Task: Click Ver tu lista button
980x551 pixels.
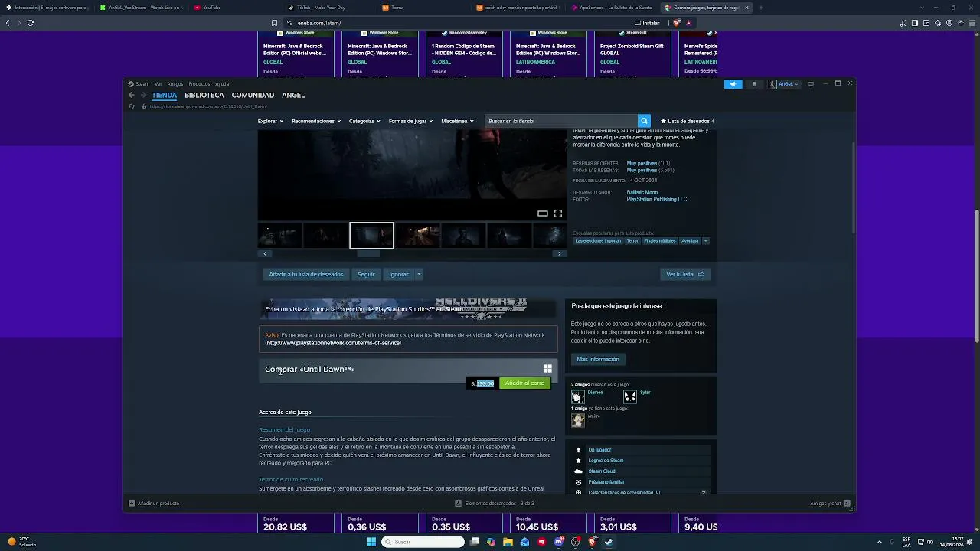Action: [x=685, y=274]
